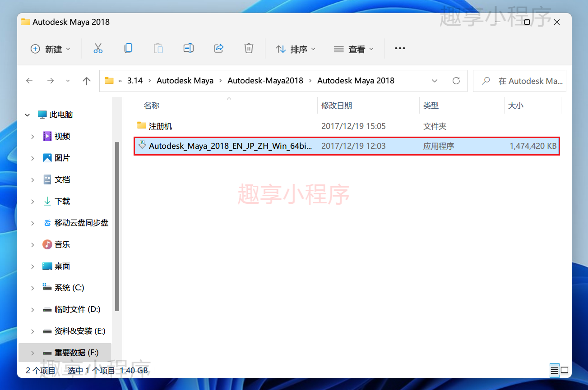Select Autodesk_Maya_2018_EN_JP_ZH_Win_64bi file name
588x390 pixels.
tap(231, 146)
